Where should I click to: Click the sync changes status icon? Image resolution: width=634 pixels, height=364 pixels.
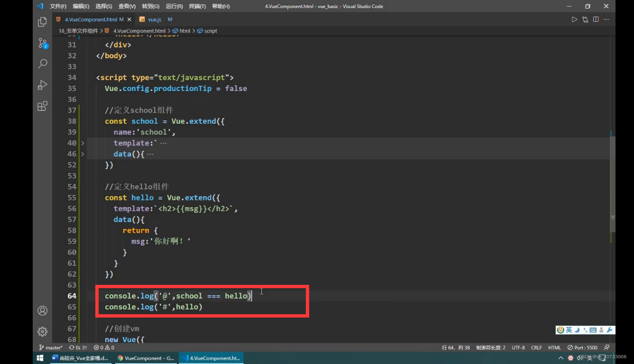(78, 347)
